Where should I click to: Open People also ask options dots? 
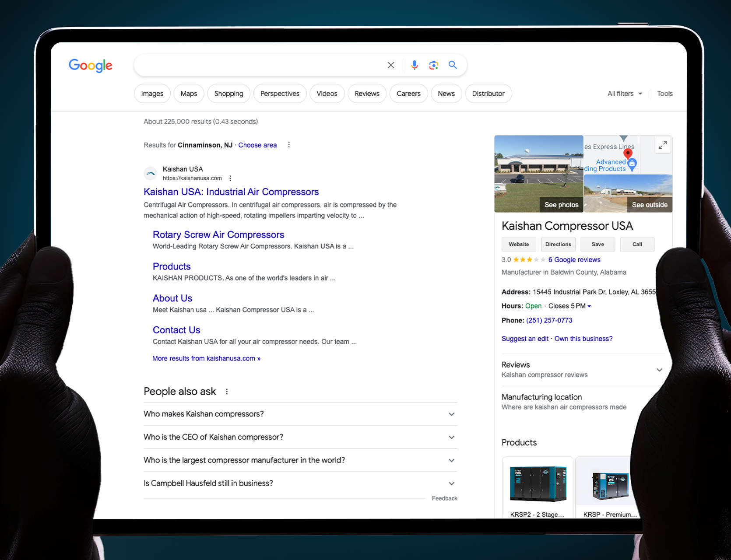[x=227, y=392]
